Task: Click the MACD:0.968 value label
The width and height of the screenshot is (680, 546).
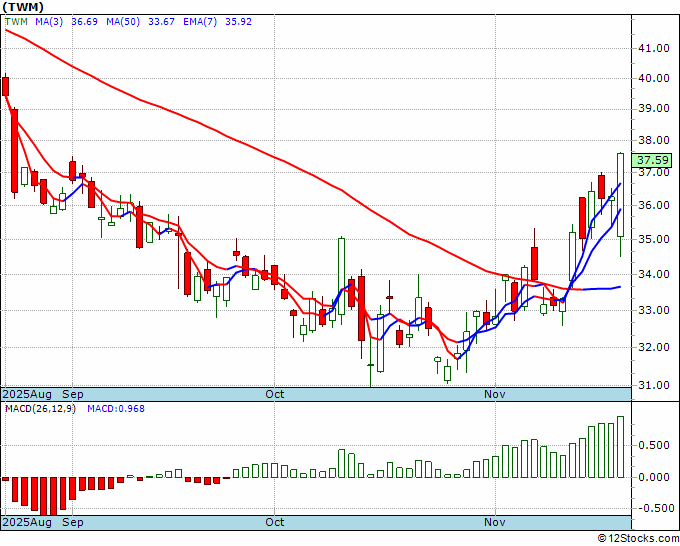Action: (x=116, y=409)
